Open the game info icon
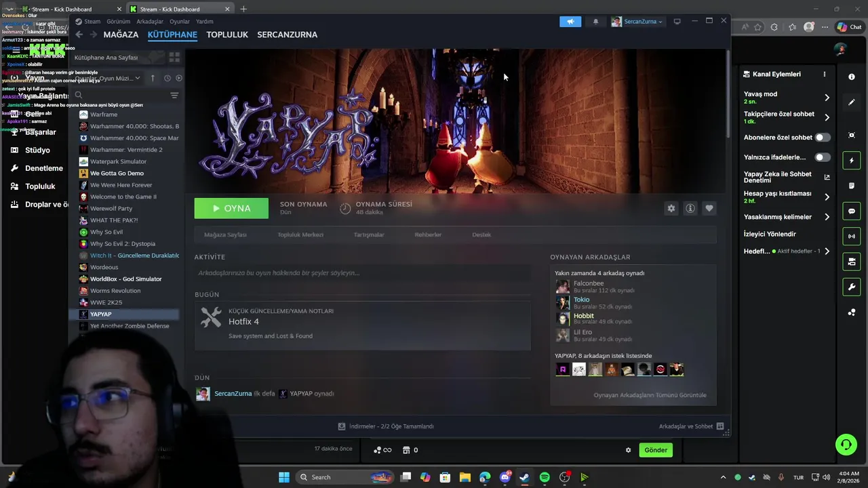This screenshot has width=868, height=488. click(x=690, y=209)
